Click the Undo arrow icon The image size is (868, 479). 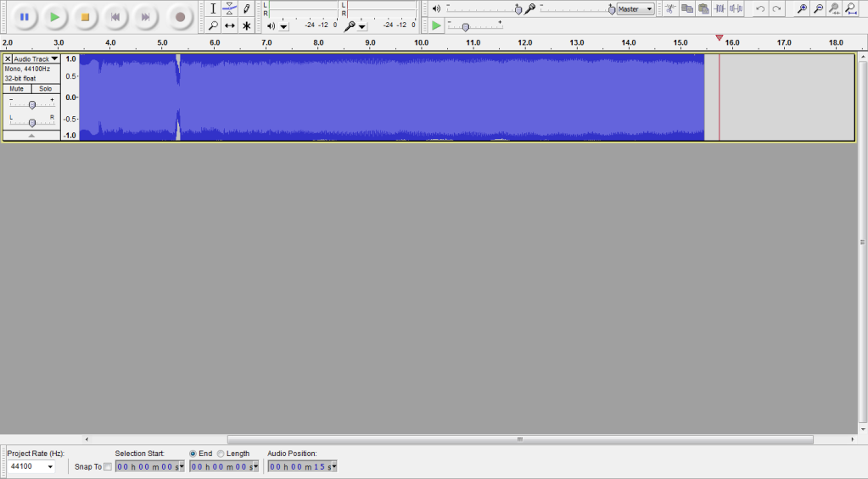(x=760, y=8)
